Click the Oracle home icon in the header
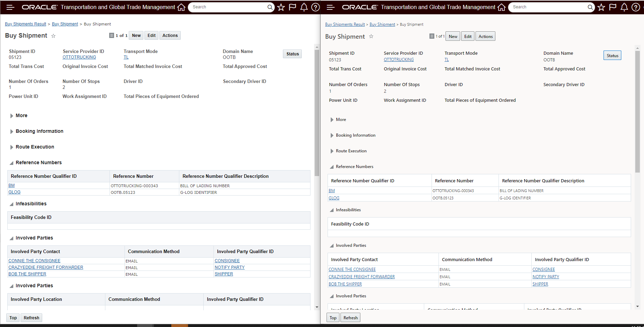 (x=181, y=7)
